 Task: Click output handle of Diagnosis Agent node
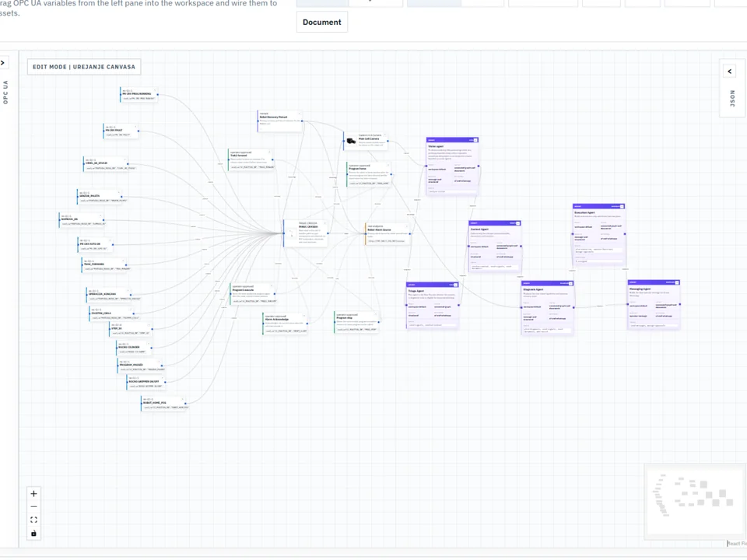click(573, 308)
